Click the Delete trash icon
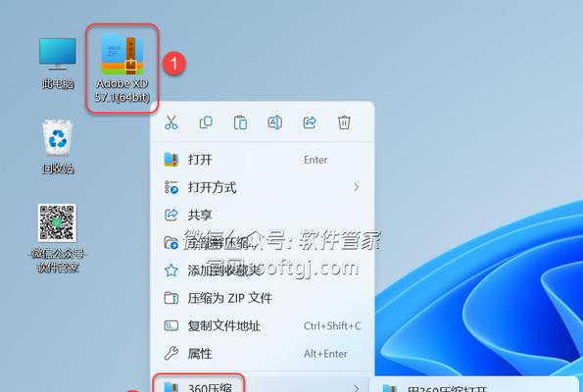The height and width of the screenshot is (392, 583). [344, 122]
